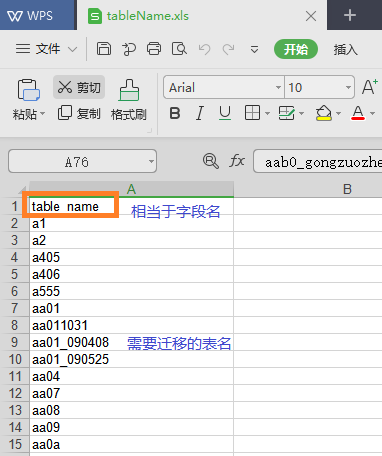This screenshot has height=456, width=382.
Task: Expand the font color dropdown arrow
Action: click(x=373, y=114)
